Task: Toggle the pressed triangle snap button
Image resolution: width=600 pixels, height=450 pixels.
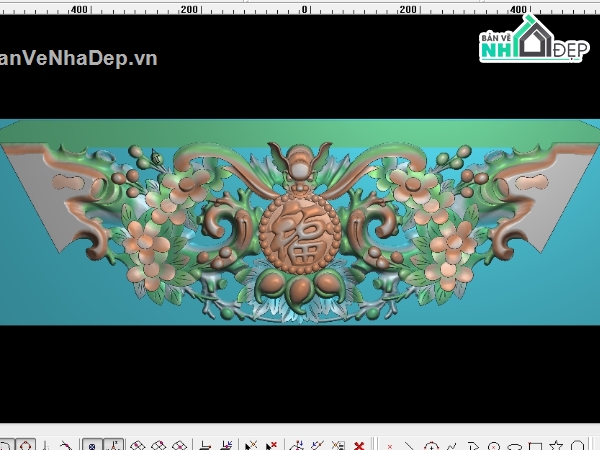Action: [114, 445]
